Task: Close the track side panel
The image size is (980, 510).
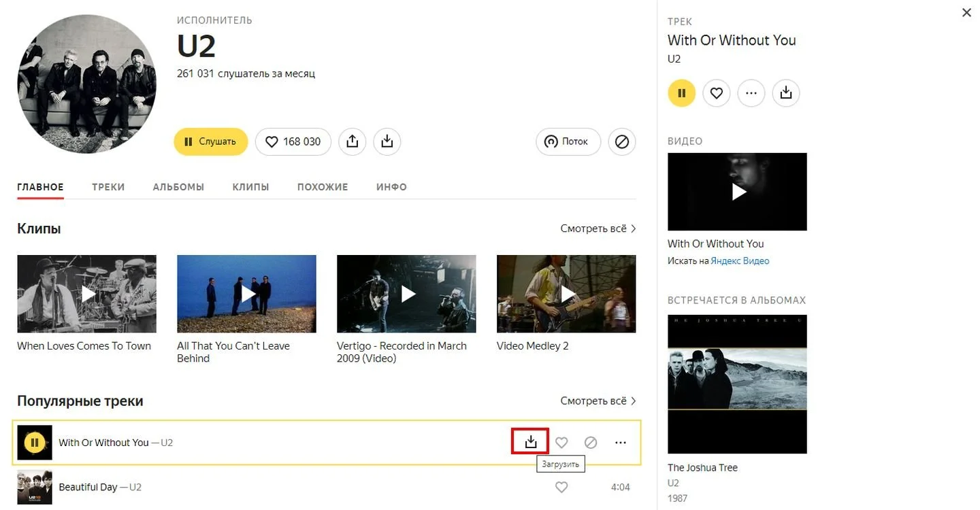Action: 966,12
